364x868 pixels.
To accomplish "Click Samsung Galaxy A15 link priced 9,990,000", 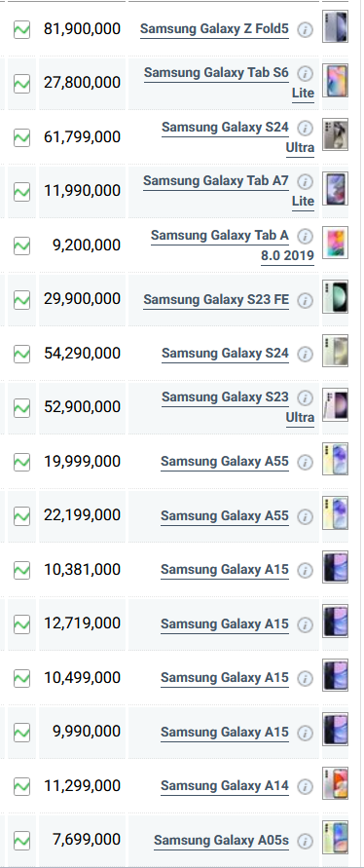I will tap(225, 732).
